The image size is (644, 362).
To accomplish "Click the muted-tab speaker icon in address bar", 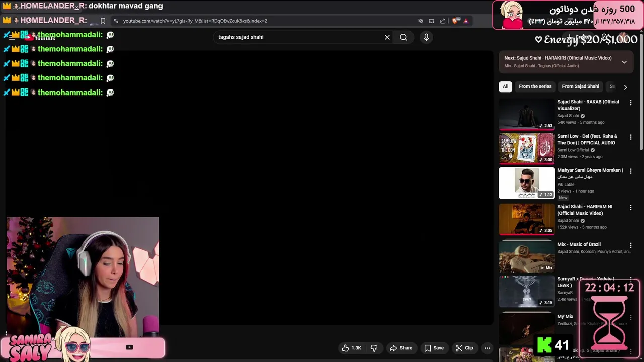I will (x=421, y=21).
